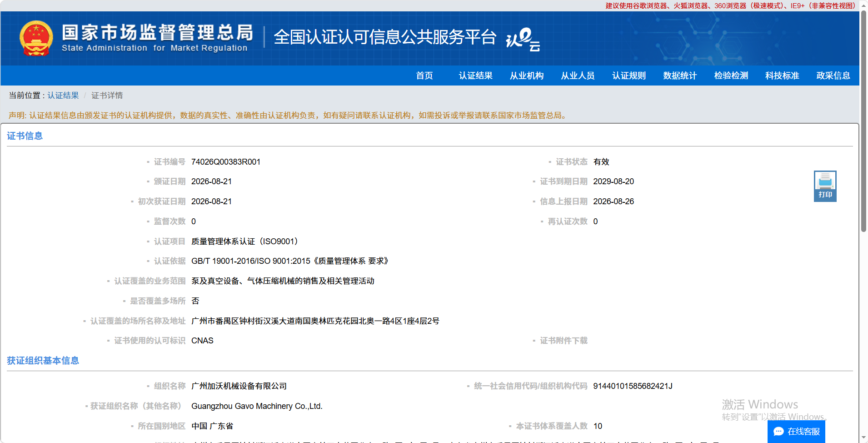Click the page vertical scrollbar thumb
This screenshot has height=443, width=868.
(863, 121)
